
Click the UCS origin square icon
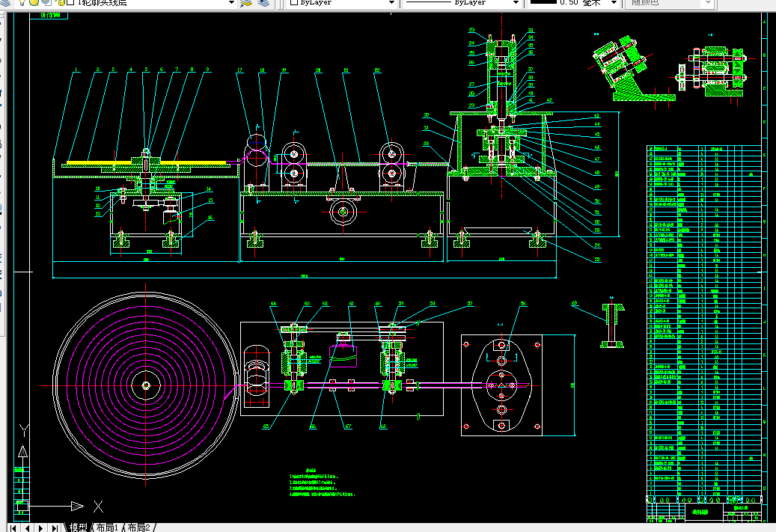(x=22, y=507)
